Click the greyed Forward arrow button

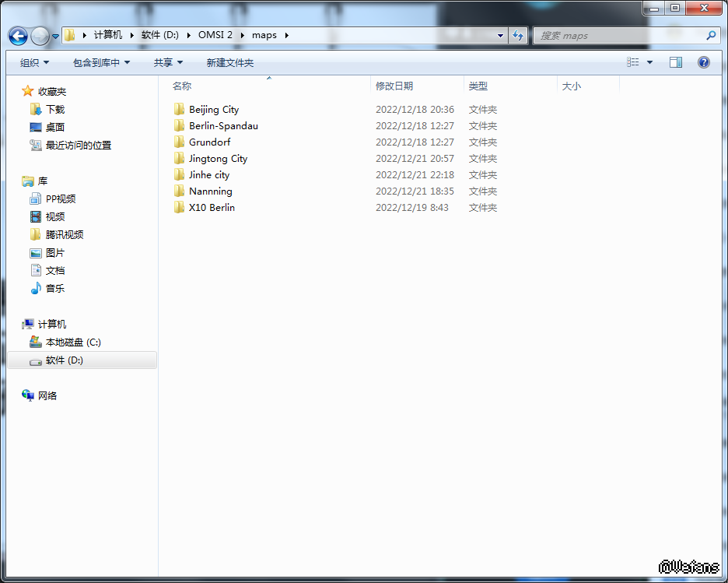point(40,36)
